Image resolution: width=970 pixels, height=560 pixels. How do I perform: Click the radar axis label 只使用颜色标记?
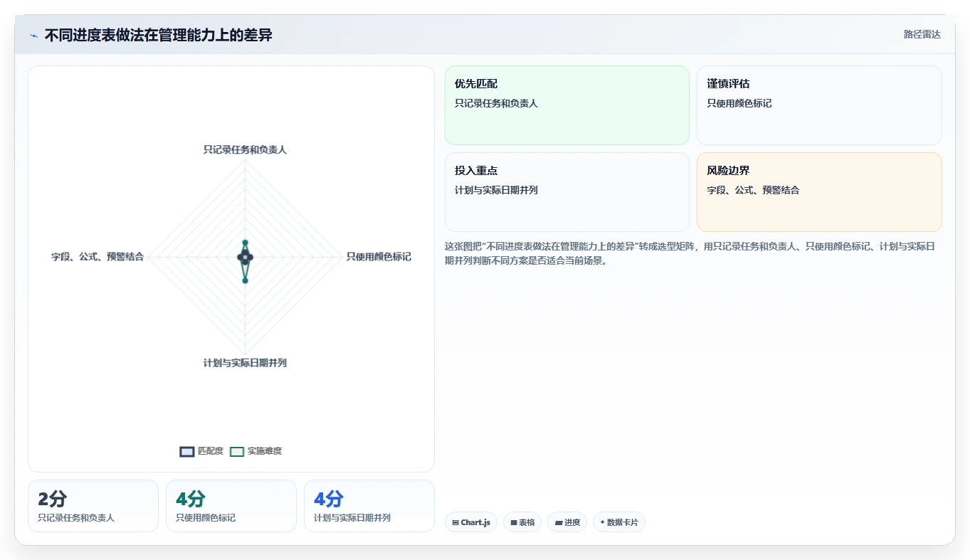pyautogui.click(x=379, y=256)
